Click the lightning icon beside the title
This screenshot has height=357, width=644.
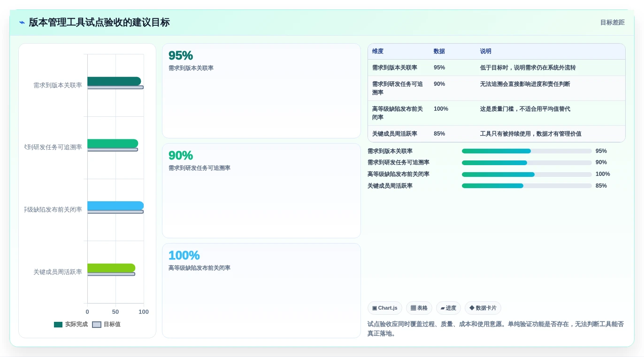click(x=22, y=23)
